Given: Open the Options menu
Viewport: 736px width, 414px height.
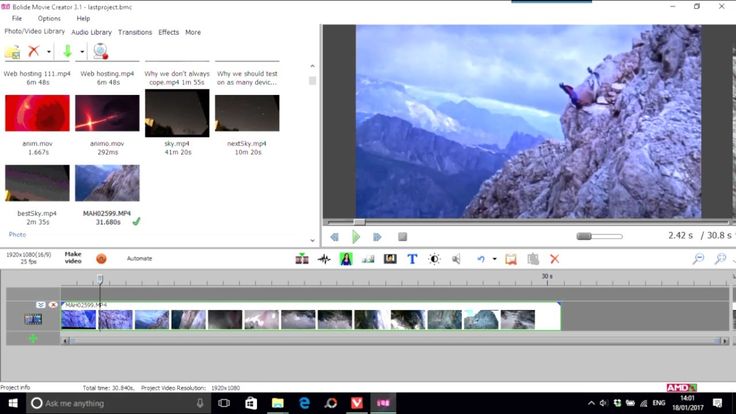Looking at the screenshot, I should pyautogui.click(x=49, y=18).
